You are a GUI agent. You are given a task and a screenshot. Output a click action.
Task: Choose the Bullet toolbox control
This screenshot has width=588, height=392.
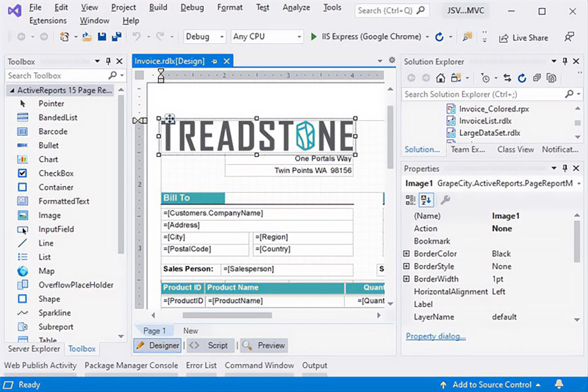click(48, 145)
